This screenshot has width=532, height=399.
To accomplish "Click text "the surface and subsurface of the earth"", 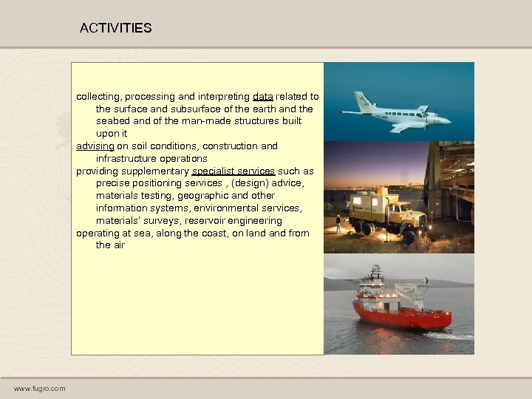I will point(186,109).
